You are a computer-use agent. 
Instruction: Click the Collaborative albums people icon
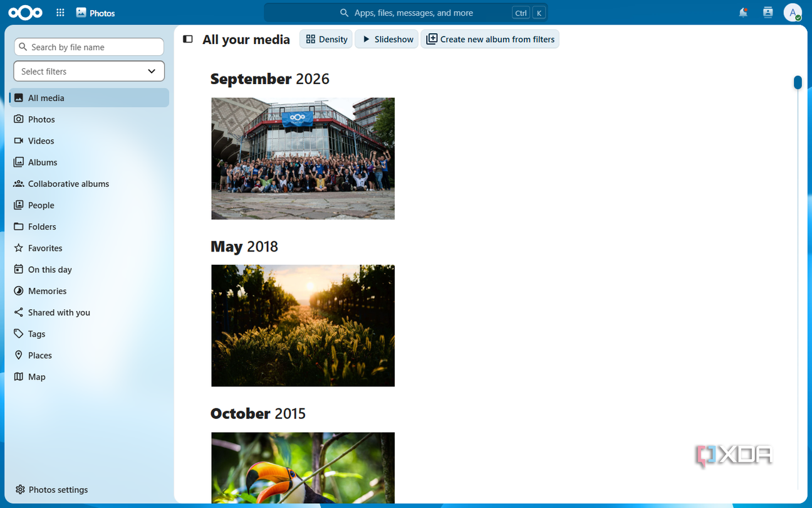coord(19,184)
